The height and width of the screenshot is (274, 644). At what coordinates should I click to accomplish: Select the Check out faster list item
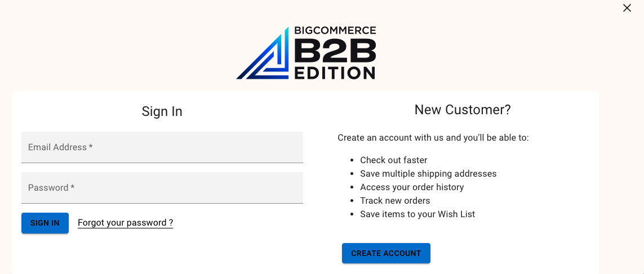point(393,160)
